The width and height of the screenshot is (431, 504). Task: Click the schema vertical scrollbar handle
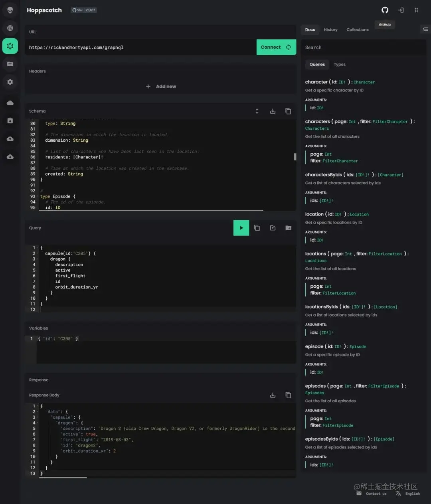[295, 156]
